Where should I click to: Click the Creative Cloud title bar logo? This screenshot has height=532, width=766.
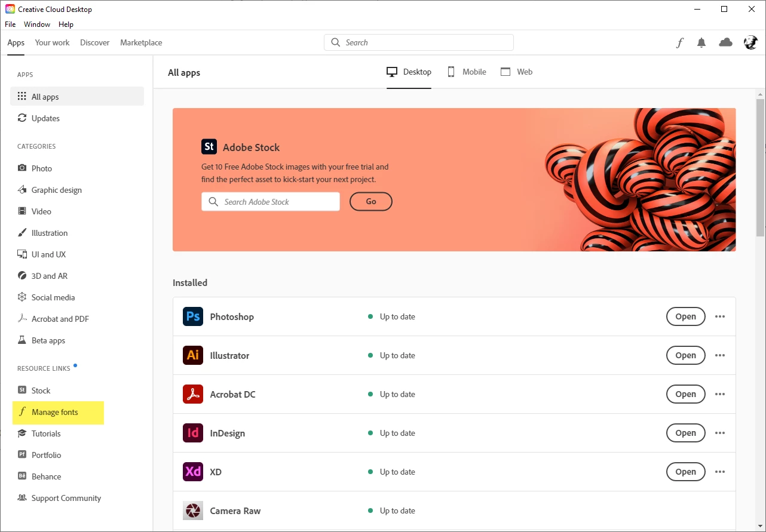(x=10, y=9)
